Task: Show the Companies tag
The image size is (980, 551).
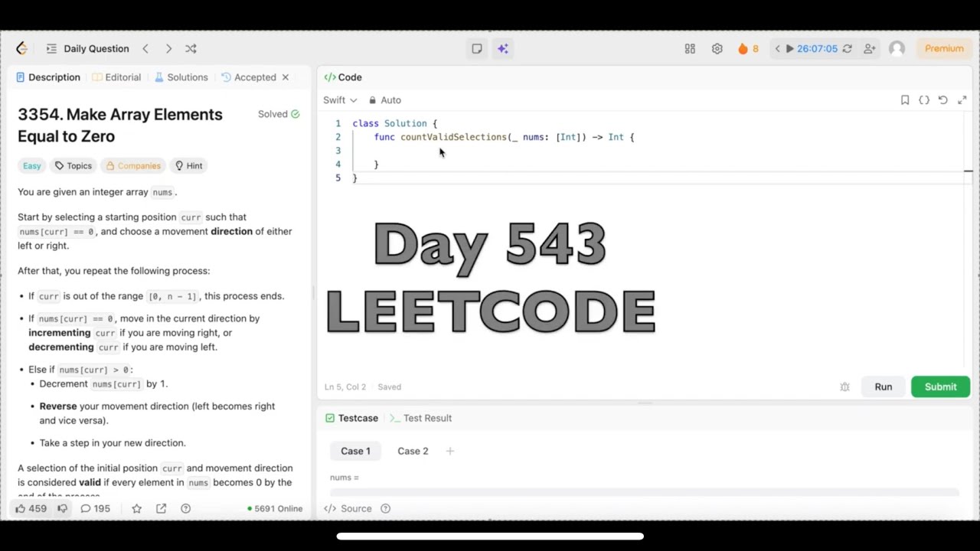Action: 133,165
